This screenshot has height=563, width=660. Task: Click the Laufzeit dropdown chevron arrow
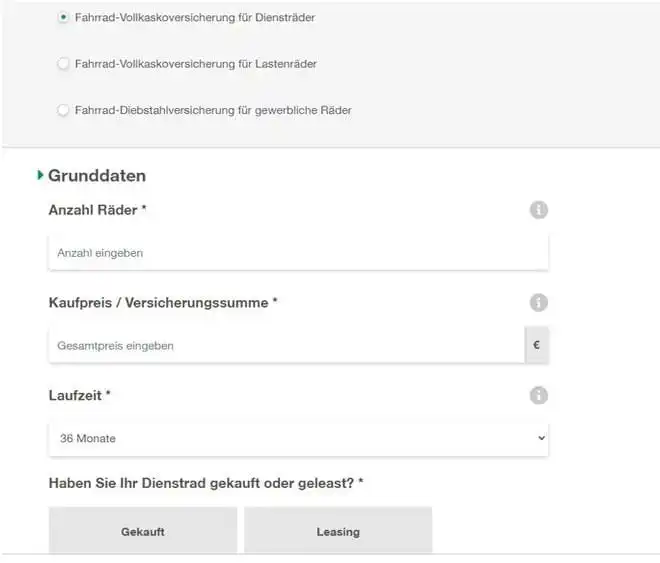coord(541,438)
